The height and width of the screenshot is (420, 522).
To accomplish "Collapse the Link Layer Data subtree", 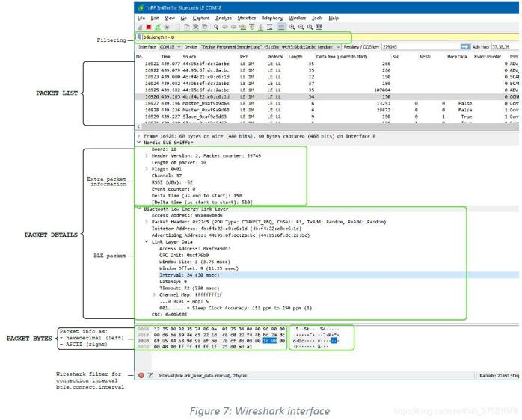I will click(147, 241).
